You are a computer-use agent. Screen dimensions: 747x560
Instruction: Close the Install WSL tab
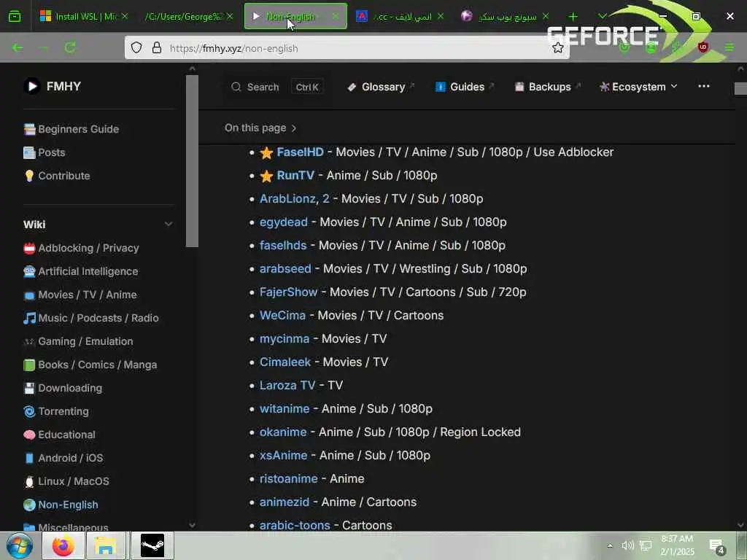pos(125,16)
